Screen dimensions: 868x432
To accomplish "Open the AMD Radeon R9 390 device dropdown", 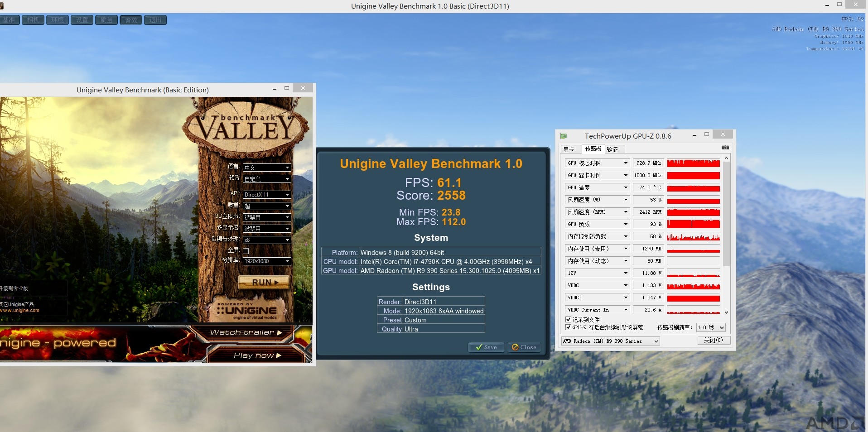I will tap(610, 341).
